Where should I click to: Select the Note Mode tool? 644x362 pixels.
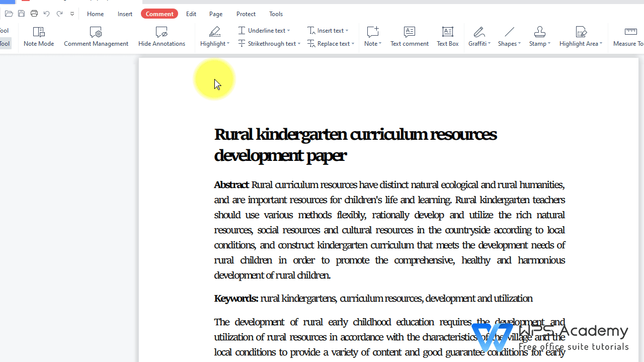click(x=38, y=37)
